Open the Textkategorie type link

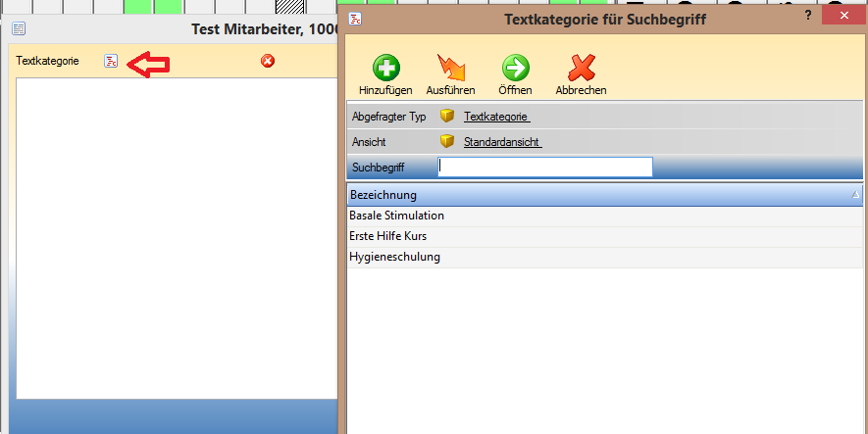496,117
